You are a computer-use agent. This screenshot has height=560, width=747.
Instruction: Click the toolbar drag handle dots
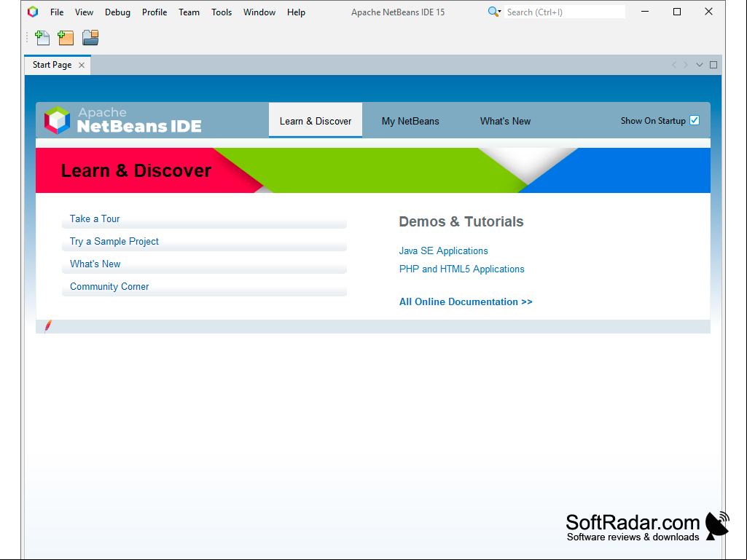coord(27,38)
